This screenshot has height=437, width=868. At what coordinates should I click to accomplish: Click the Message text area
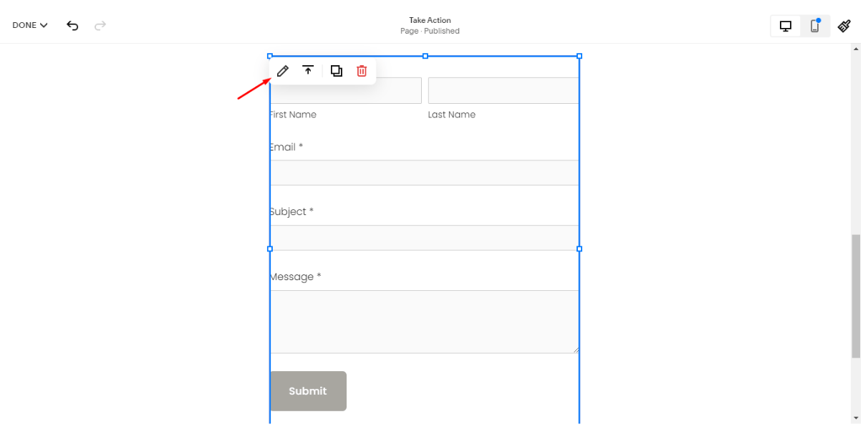coord(424,321)
